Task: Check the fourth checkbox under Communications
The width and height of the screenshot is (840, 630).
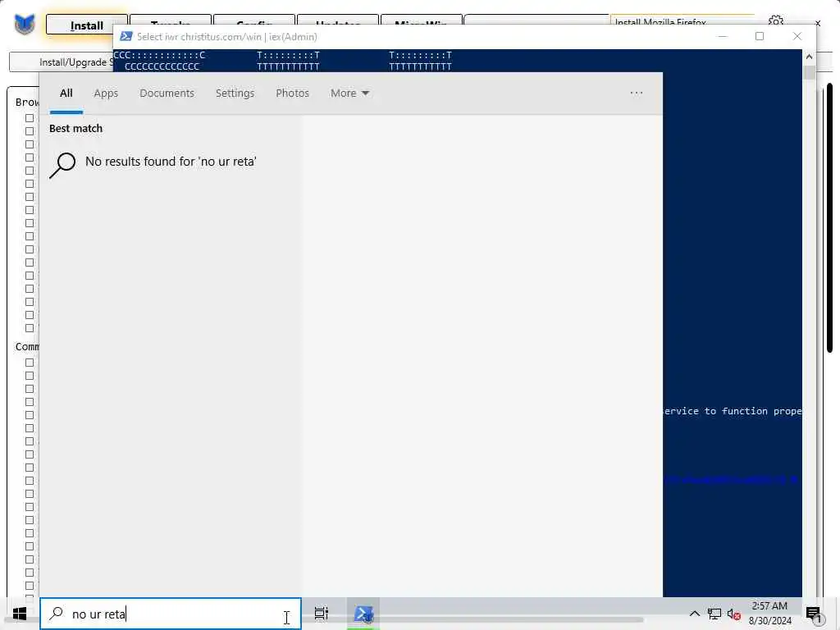Action: click(x=30, y=402)
